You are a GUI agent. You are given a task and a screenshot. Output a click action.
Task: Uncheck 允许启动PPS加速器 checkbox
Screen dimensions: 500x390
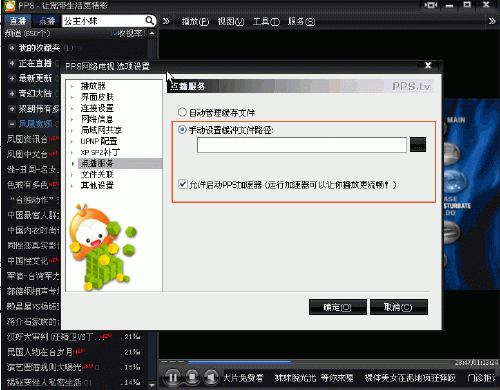point(182,184)
